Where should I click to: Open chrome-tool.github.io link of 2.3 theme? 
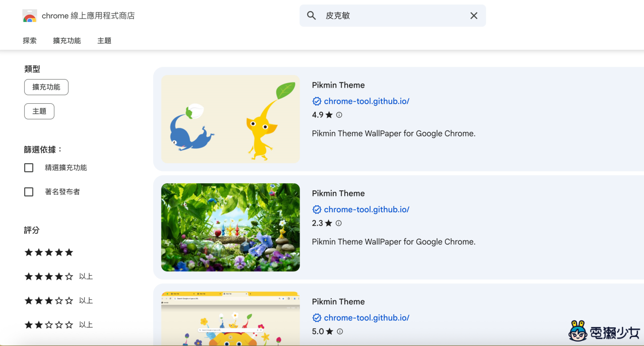coord(367,210)
